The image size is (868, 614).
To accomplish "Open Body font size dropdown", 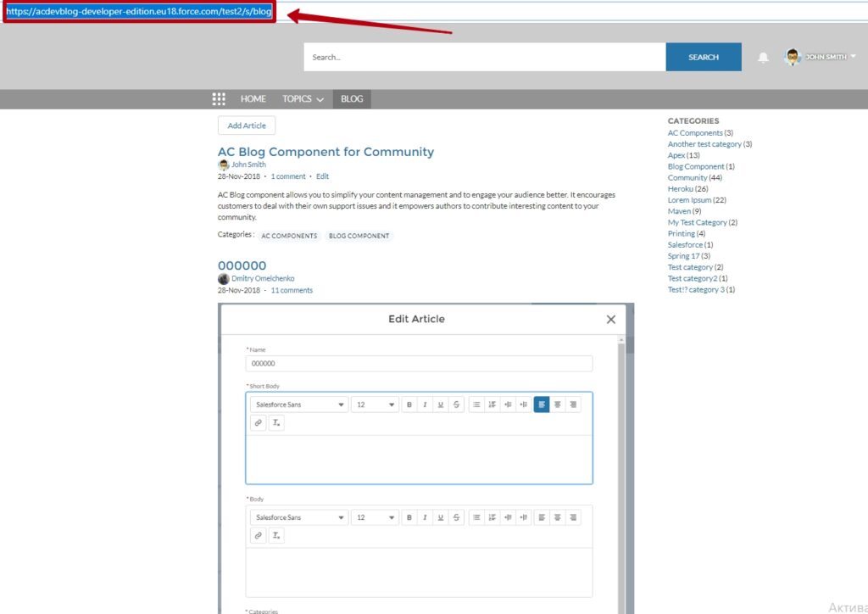I will click(375, 517).
